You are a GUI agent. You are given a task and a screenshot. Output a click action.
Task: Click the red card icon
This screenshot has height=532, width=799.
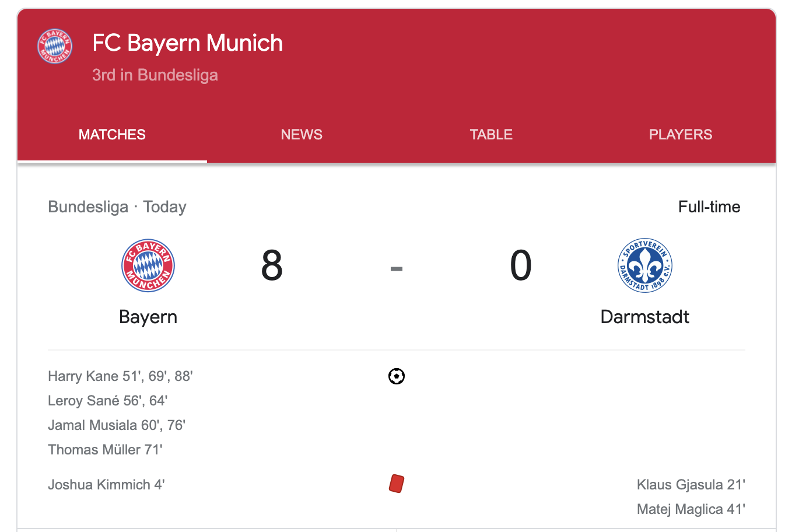(x=397, y=484)
